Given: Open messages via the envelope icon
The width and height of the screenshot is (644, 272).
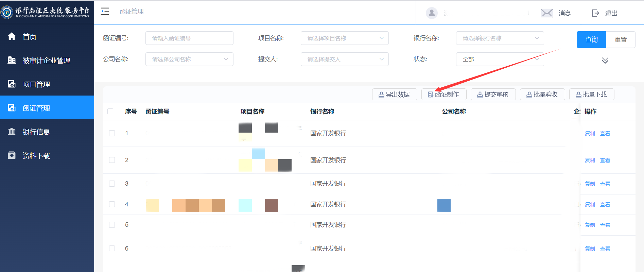Looking at the screenshot, I should click(546, 13).
